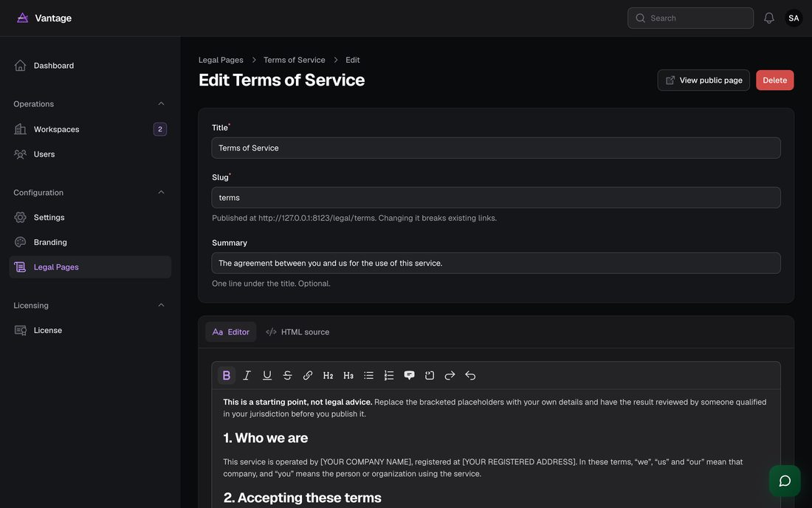Delete this legal page
Image resolution: width=812 pixels, height=508 pixels.
(x=774, y=80)
